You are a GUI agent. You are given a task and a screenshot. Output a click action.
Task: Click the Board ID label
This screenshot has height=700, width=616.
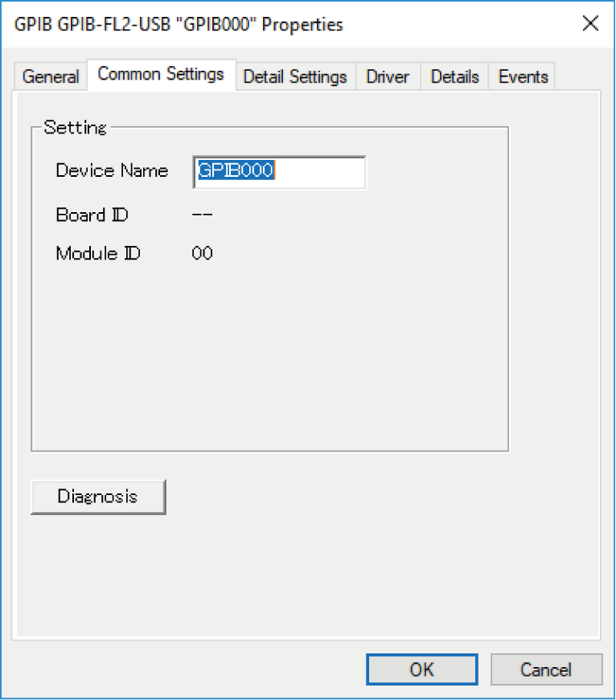(x=92, y=215)
